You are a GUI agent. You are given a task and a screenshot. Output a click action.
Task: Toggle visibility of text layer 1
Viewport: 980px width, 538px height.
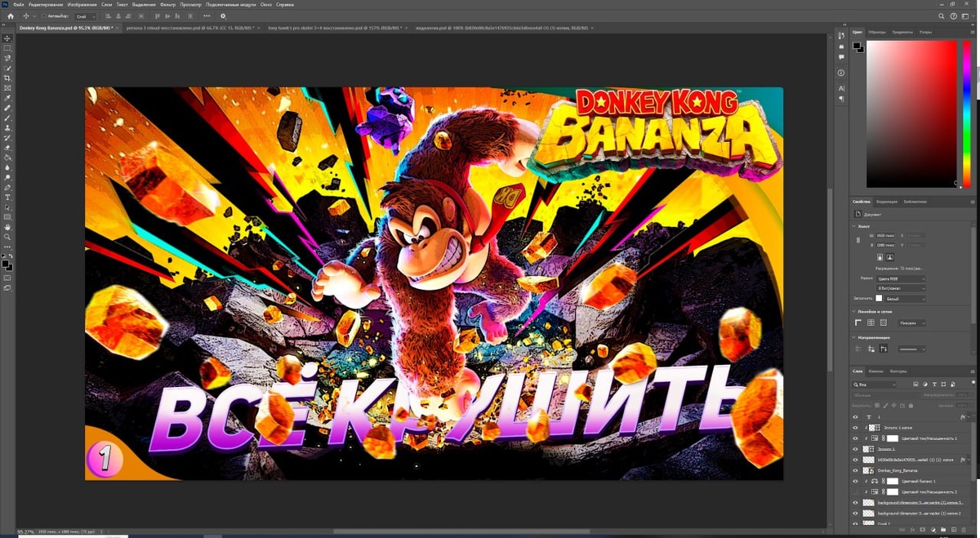coord(855,416)
